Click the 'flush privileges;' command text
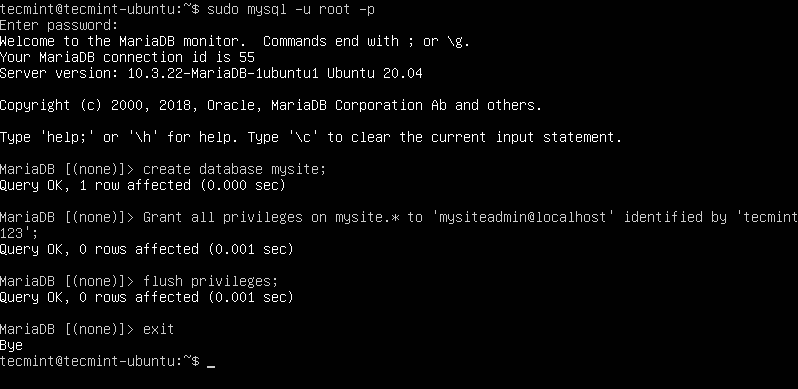The height and width of the screenshot is (389, 798). 211,281
